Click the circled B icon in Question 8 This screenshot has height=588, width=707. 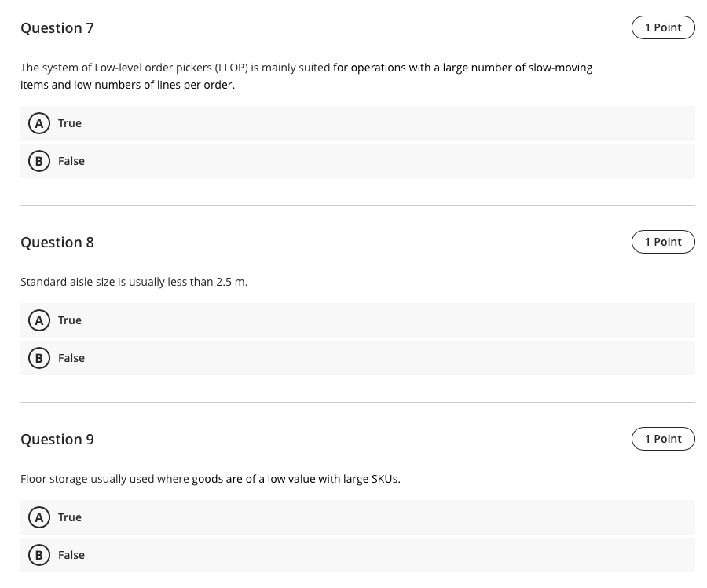pos(39,358)
